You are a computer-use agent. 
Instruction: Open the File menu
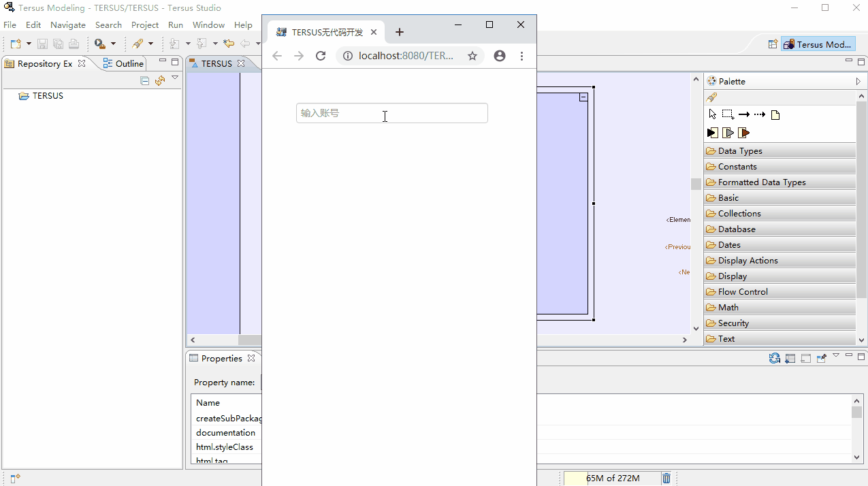click(10, 25)
